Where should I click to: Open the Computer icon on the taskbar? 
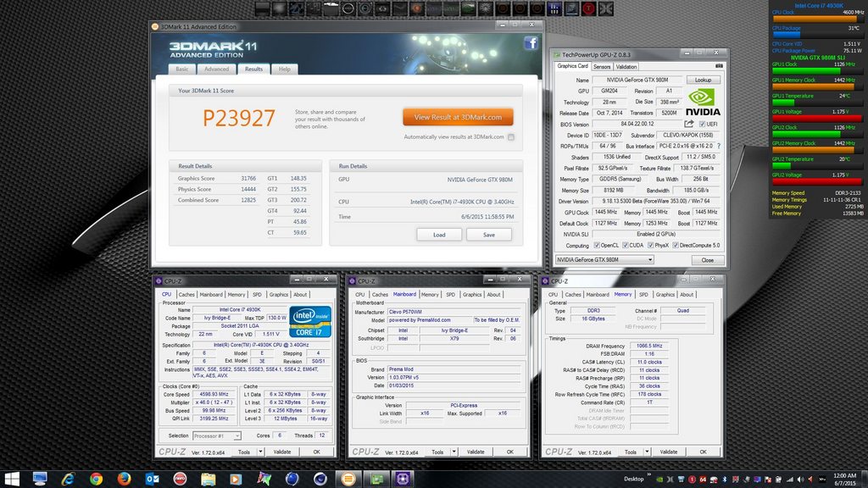(40, 479)
